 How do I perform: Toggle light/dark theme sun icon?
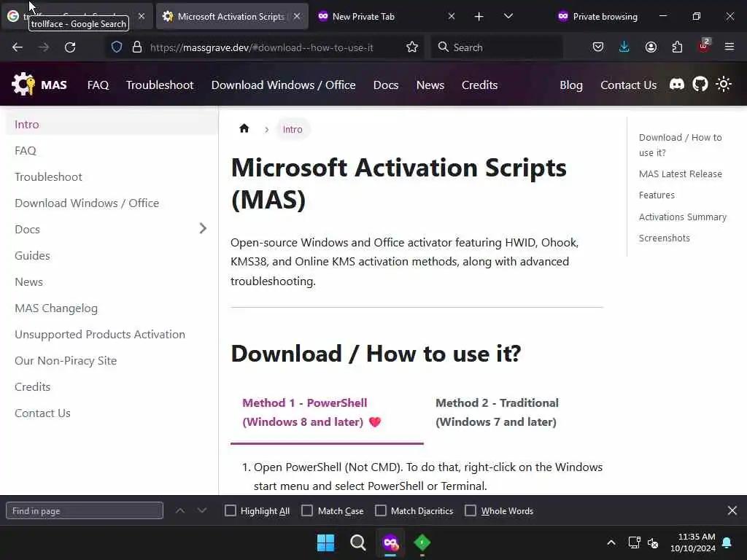coord(724,85)
